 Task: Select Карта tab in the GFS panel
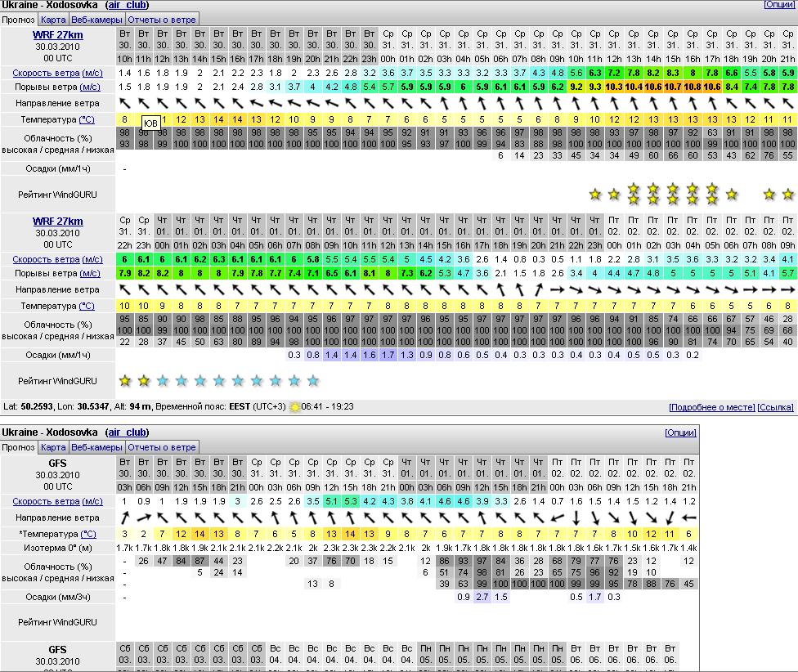click(53, 447)
